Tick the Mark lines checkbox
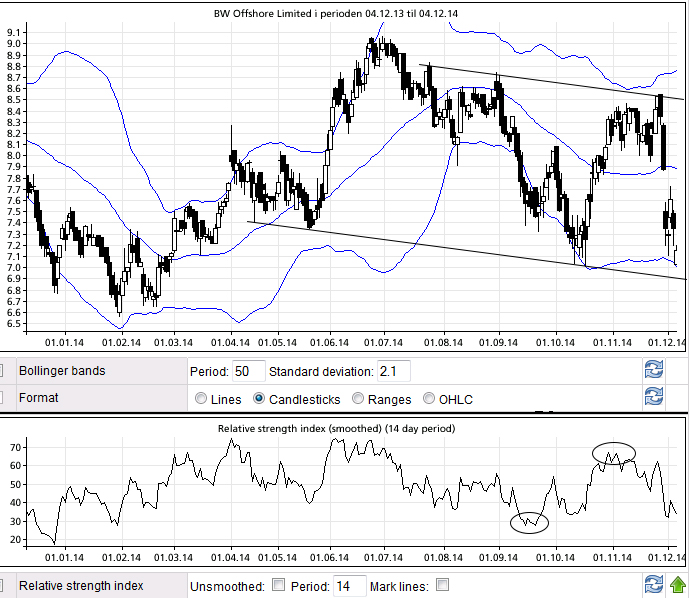 442,585
